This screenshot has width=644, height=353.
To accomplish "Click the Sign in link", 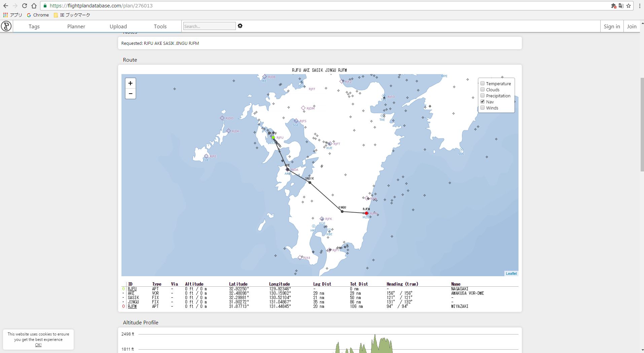I will coord(612,26).
